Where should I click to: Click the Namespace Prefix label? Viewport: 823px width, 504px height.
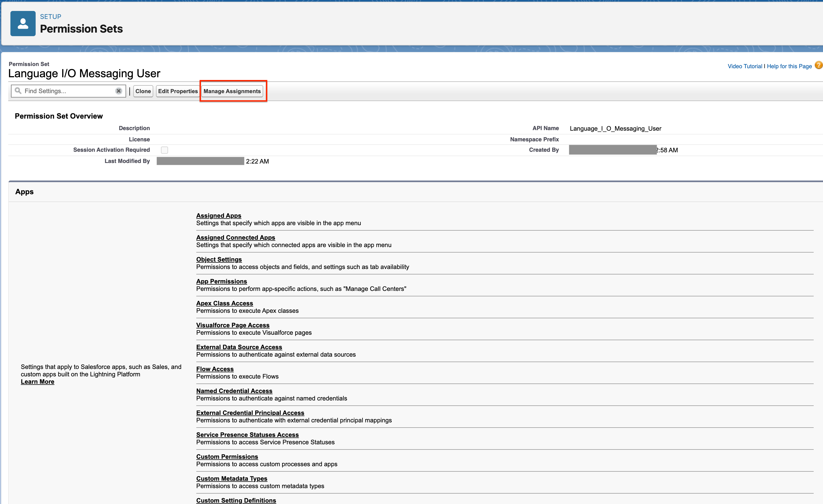(x=534, y=139)
